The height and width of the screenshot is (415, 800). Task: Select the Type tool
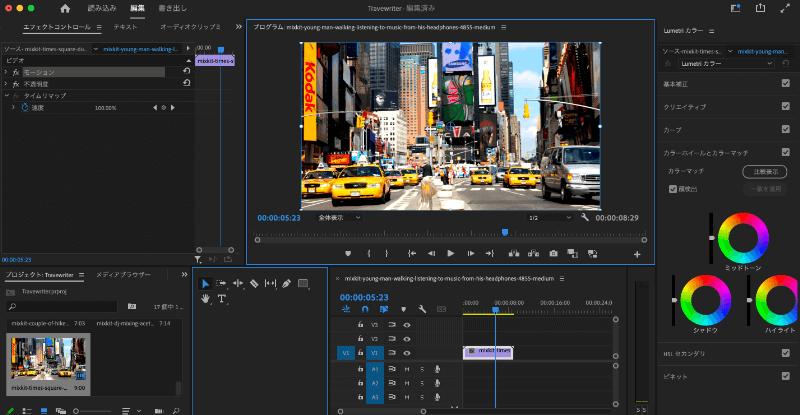[x=222, y=299]
